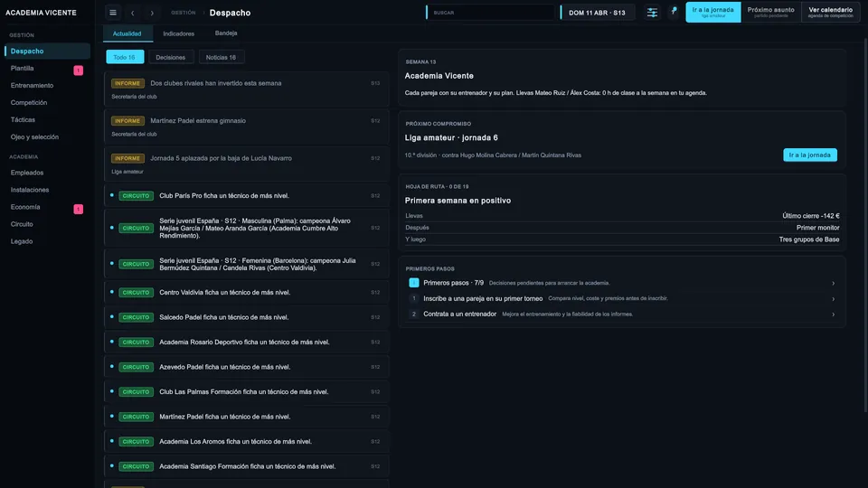
Task: Expand 'Contrata a un entrenador' row chevron
Action: 833,314
